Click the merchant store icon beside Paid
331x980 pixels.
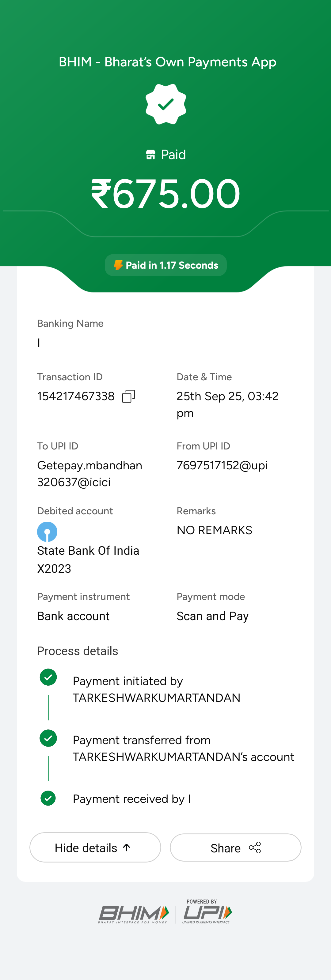tap(151, 155)
